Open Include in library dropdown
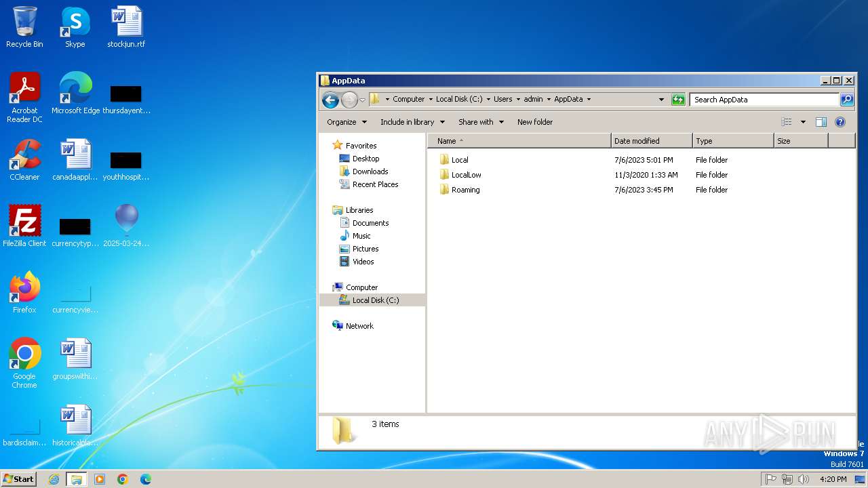 [x=412, y=122]
